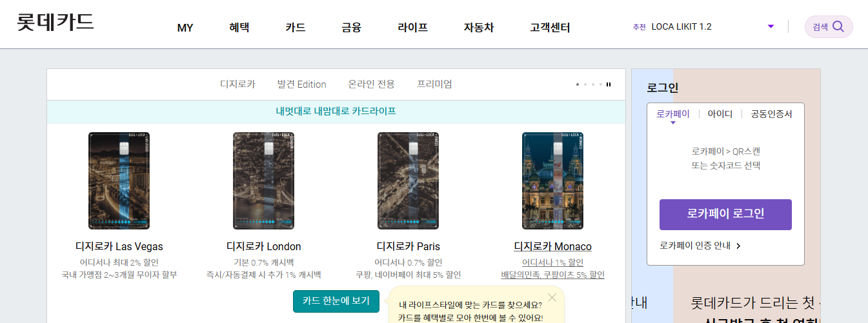Click recommended LOCA LIKIT 1.2 text
The width and height of the screenshot is (868, 323).
(681, 26)
